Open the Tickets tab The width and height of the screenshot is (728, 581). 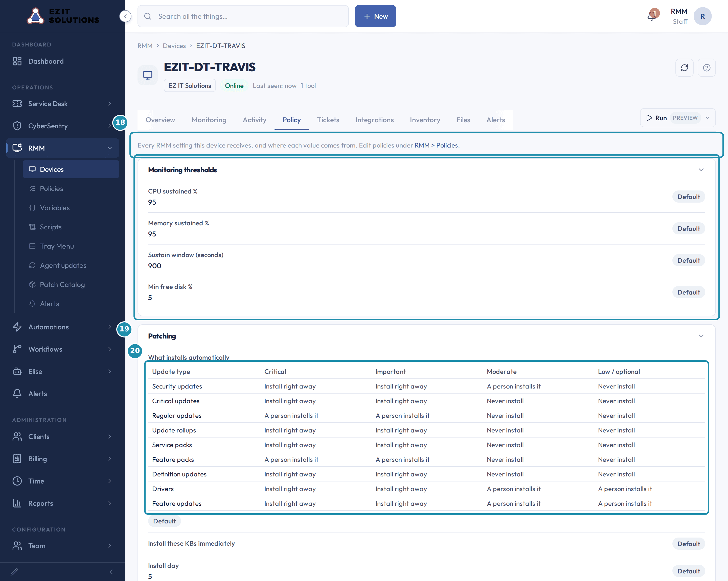tap(328, 120)
